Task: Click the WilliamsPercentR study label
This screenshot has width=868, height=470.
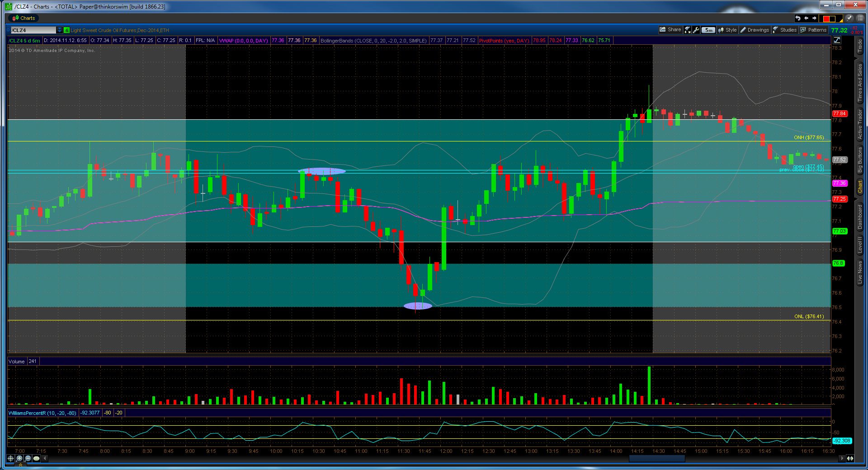Action: 42,413
